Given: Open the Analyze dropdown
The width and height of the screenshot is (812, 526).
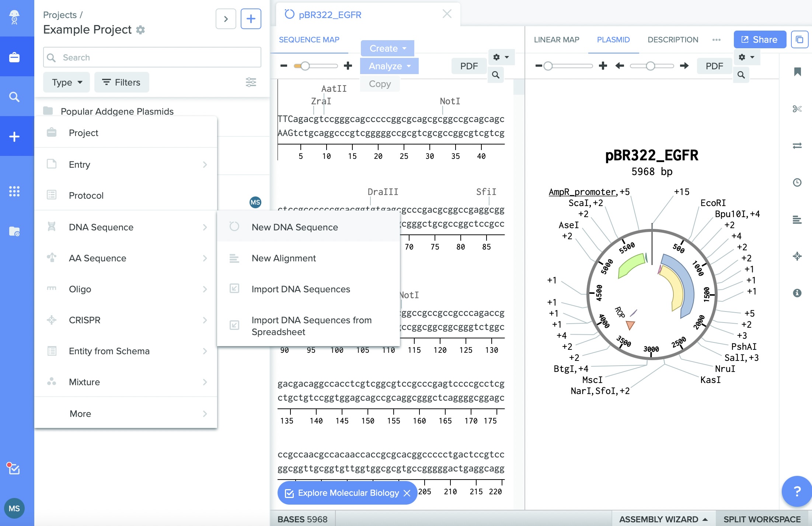Looking at the screenshot, I should [389, 66].
